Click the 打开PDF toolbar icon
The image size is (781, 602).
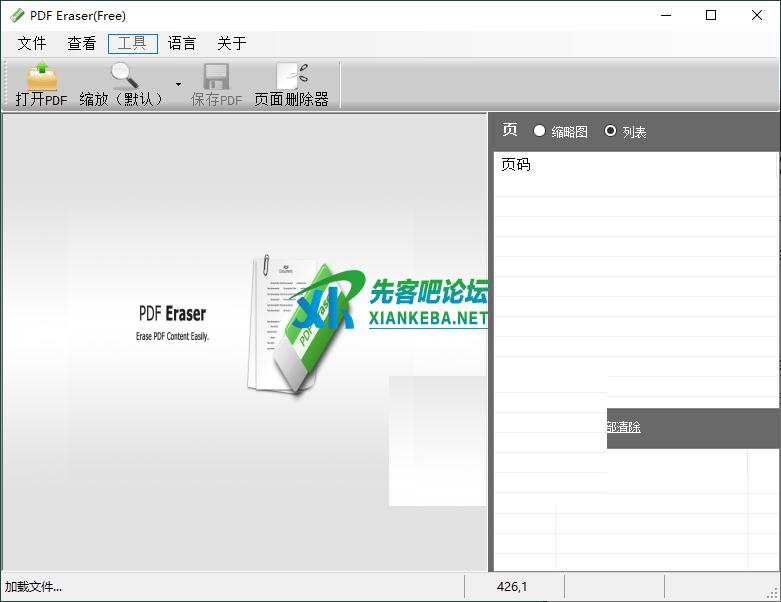(x=41, y=84)
